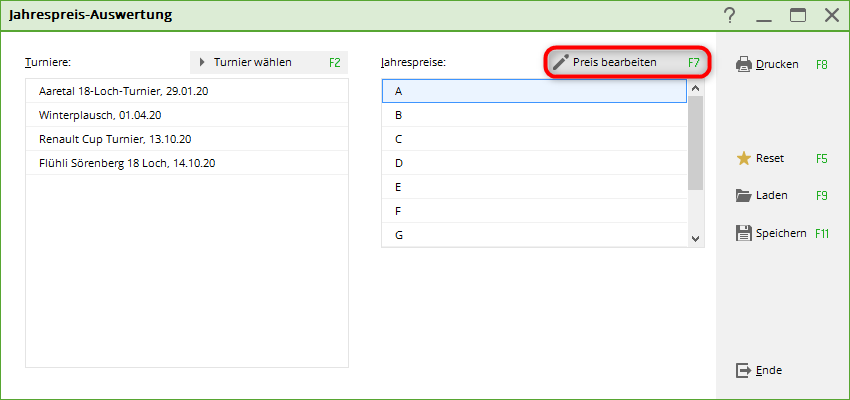Click the exit door icon for Ende

click(744, 370)
